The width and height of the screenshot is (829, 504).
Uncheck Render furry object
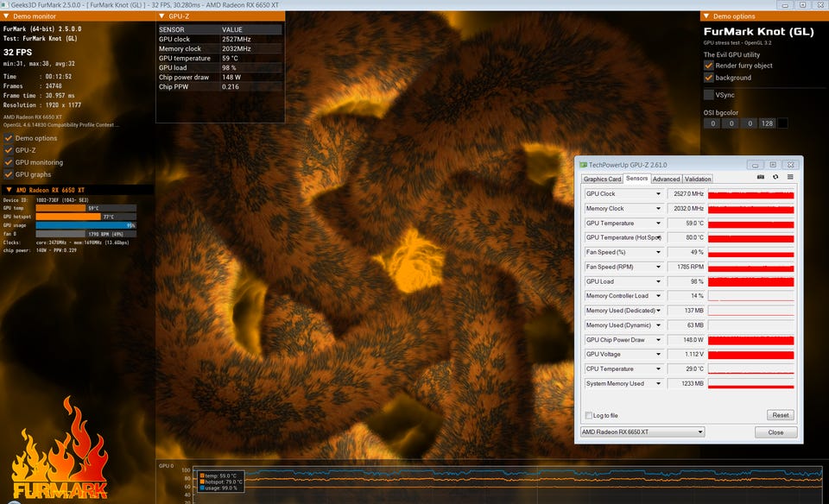click(709, 66)
